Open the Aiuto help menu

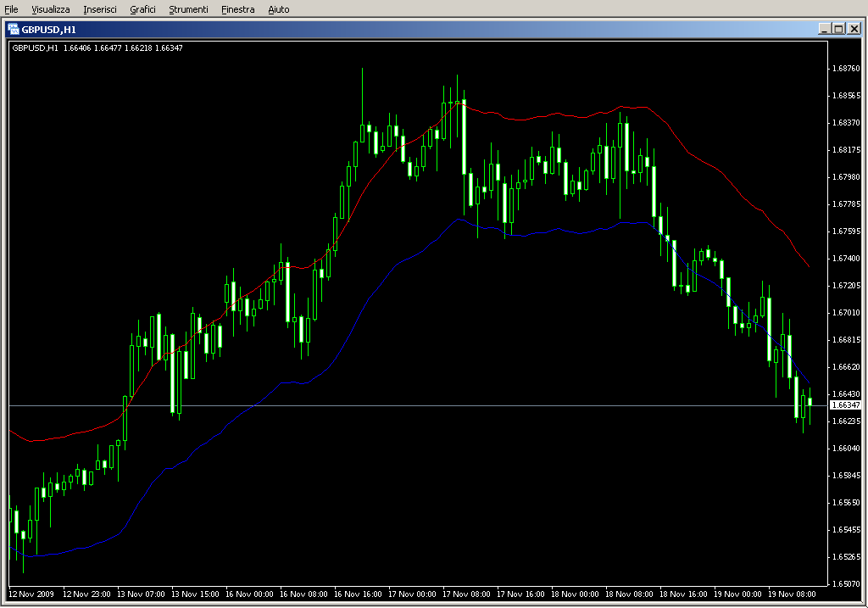tap(278, 9)
